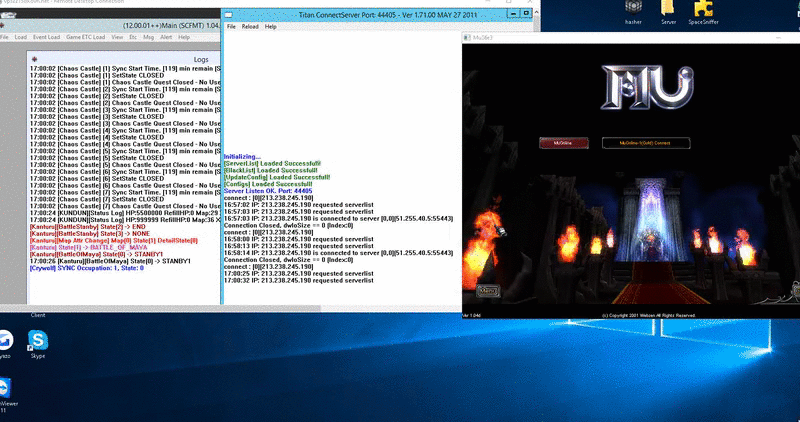
Task: Click '[Kanturu][BattleStanby] State[2] -> END' line
Action: (88, 227)
